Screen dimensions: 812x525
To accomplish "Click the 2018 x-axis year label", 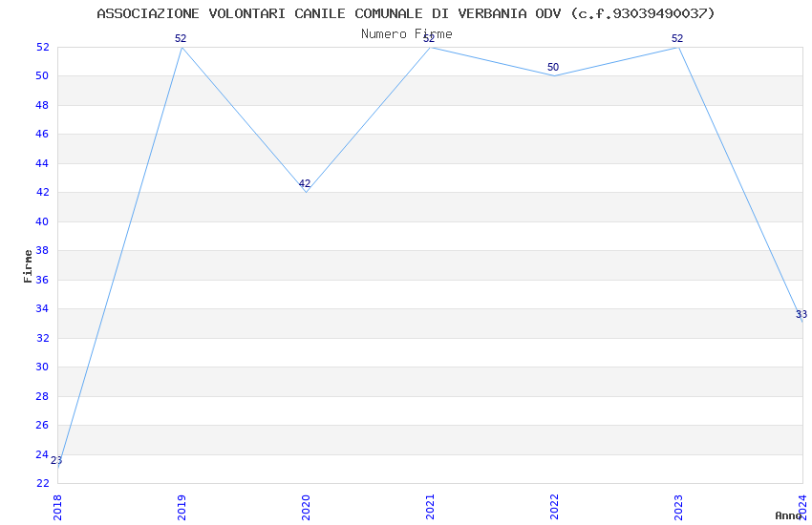I will (x=57, y=508).
